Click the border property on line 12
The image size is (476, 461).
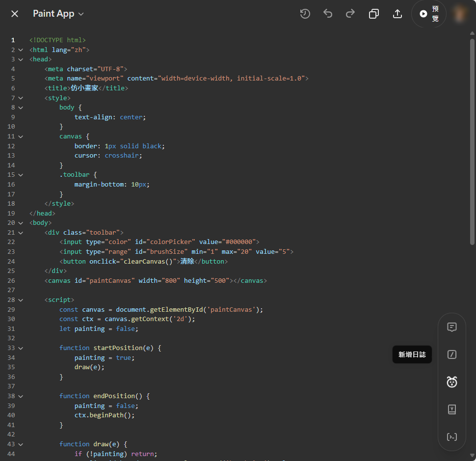(86, 146)
